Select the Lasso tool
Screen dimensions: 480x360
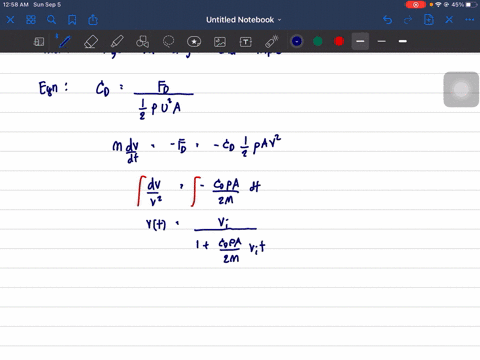[x=168, y=42]
